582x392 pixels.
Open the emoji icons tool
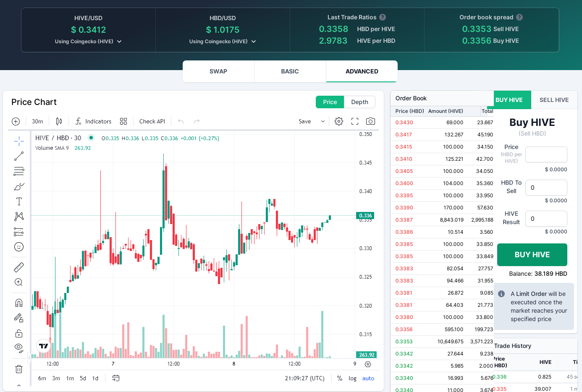(19, 247)
